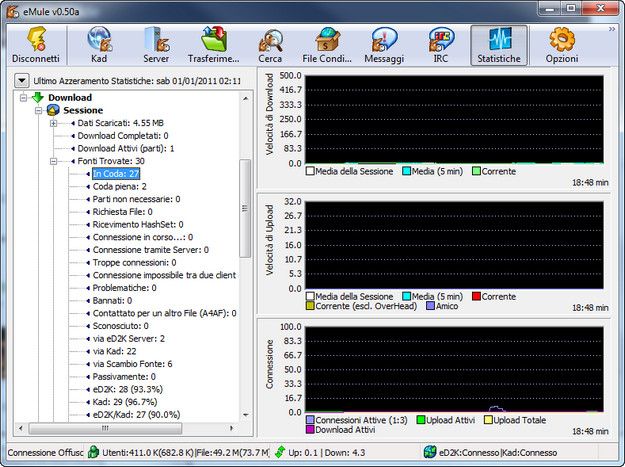Collapse the Fonti Trovate node

[x=53, y=161]
